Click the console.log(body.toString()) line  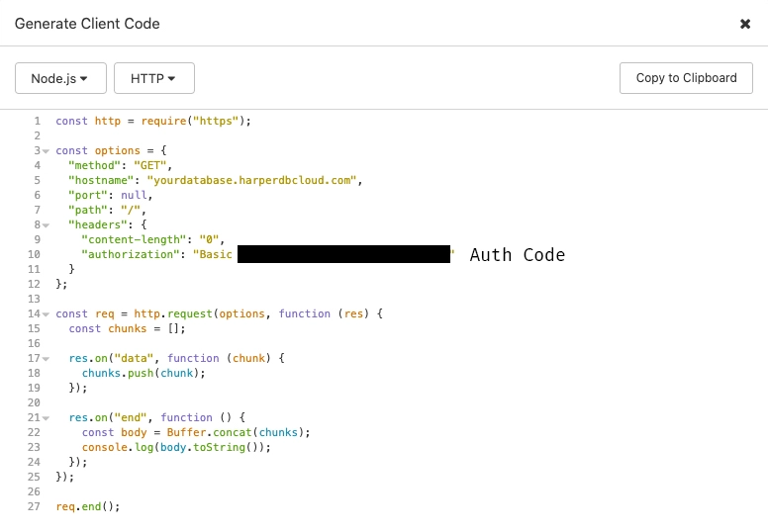point(176,447)
